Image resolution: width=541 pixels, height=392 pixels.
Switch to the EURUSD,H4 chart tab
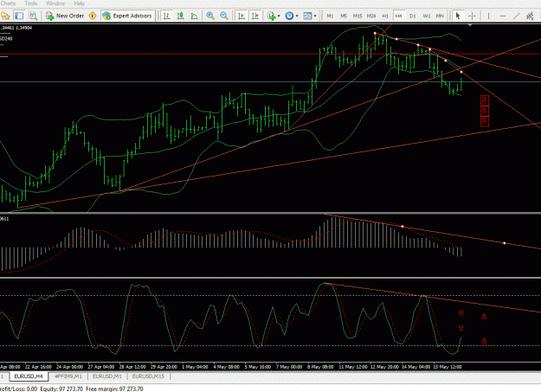29,376
